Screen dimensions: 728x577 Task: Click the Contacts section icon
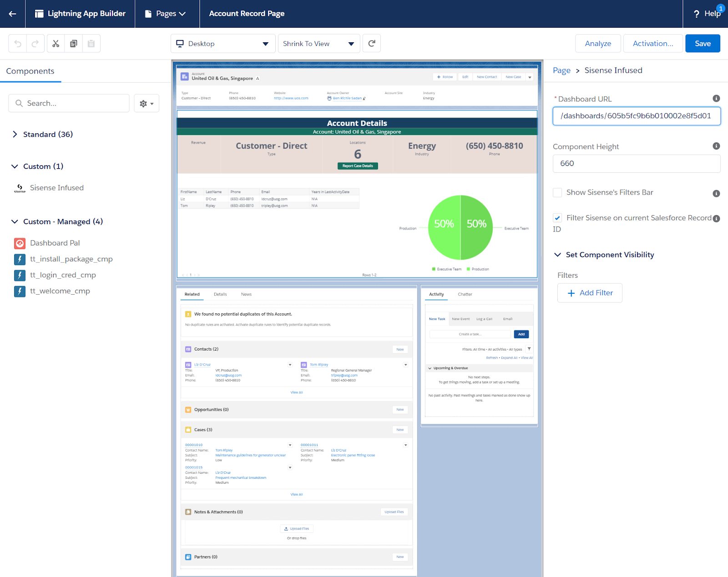188,349
